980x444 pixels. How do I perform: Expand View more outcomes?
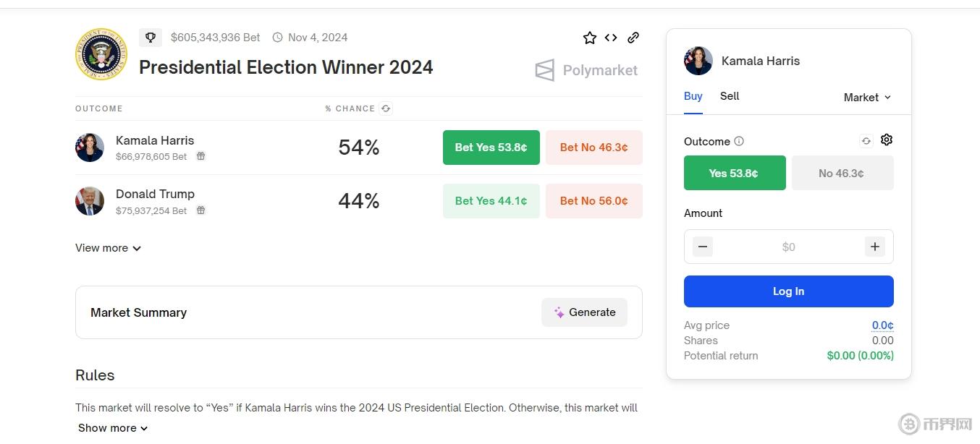pos(108,248)
